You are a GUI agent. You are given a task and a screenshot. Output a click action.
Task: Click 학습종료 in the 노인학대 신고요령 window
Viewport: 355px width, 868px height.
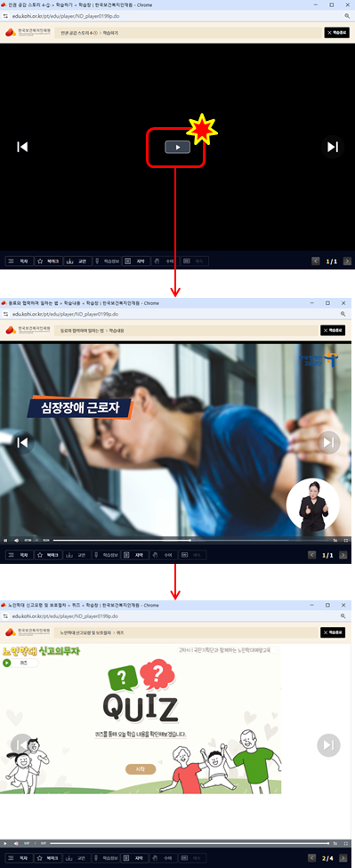tap(333, 632)
